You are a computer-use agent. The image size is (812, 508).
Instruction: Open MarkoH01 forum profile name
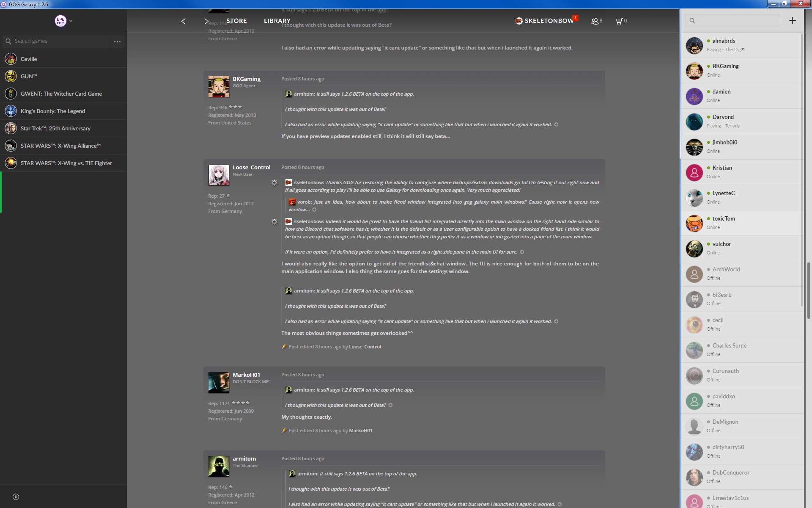(246, 375)
